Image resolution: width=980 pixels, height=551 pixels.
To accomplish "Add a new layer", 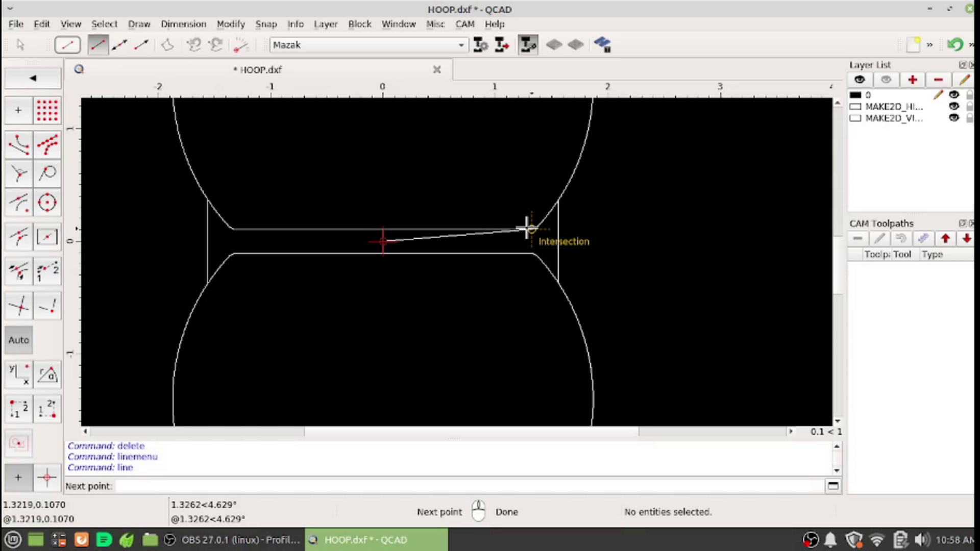I will tap(913, 80).
